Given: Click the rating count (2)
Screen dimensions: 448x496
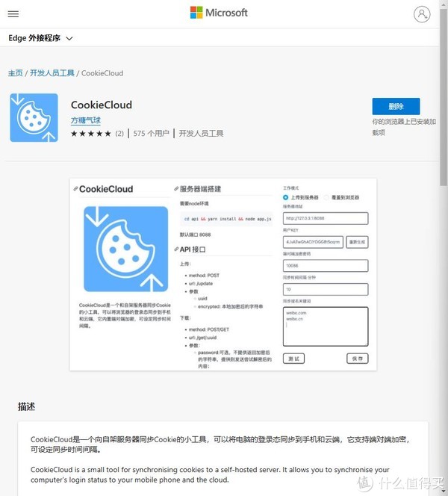Looking at the screenshot, I should 119,134.
